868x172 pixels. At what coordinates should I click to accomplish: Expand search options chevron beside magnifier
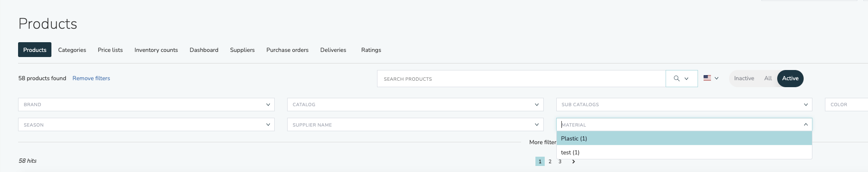[x=686, y=79]
